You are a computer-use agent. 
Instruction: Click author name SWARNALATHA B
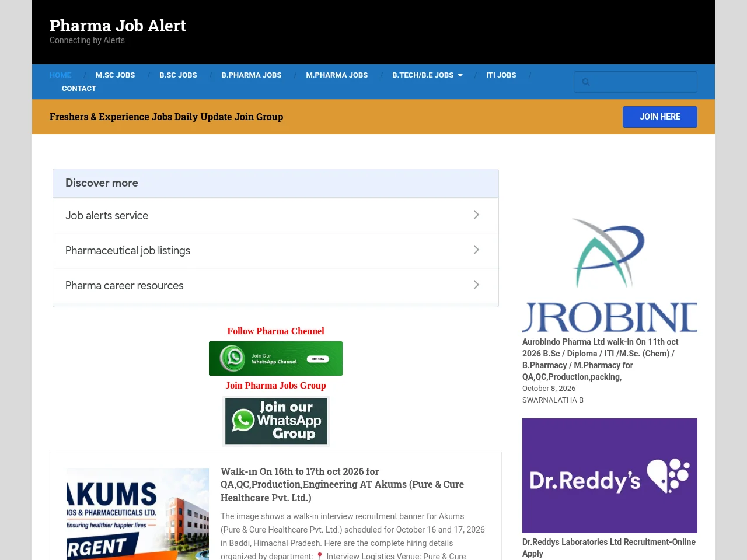click(x=553, y=400)
